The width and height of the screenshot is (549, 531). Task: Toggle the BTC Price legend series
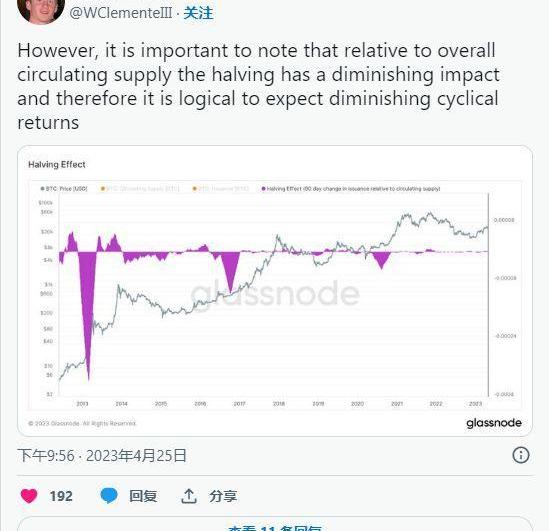[64, 189]
